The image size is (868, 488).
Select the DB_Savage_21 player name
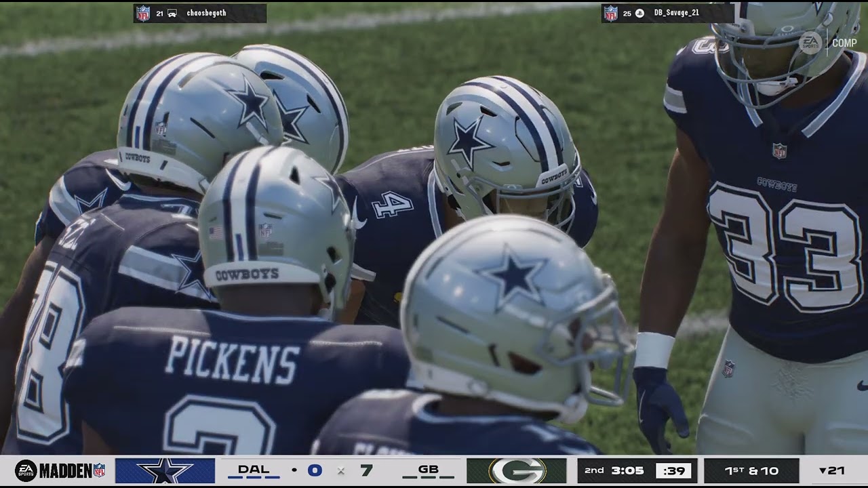tap(676, 13)
